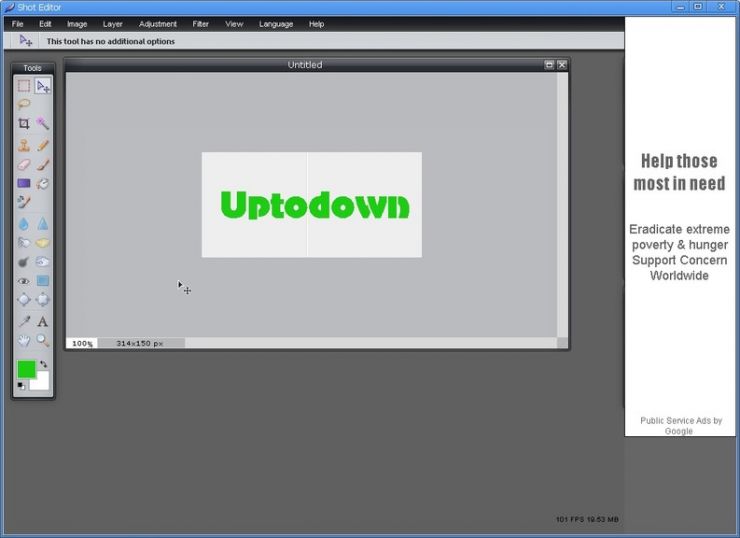Open the Filter menu
Screen dimensions: 740x538
tap(201, 24)
